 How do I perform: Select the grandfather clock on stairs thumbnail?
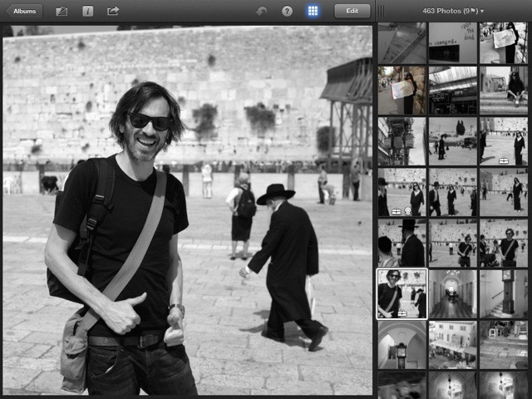point(503,293)
